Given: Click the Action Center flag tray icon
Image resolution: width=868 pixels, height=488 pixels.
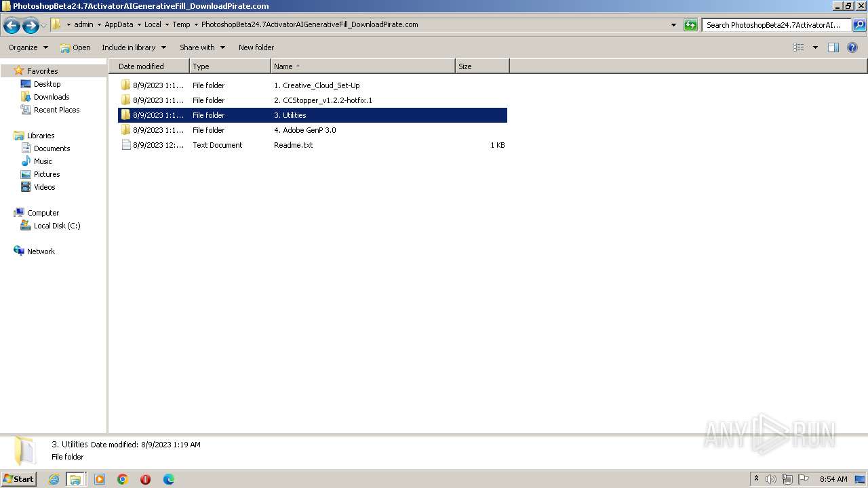Looking at the screenshot, I should point(804,479).
